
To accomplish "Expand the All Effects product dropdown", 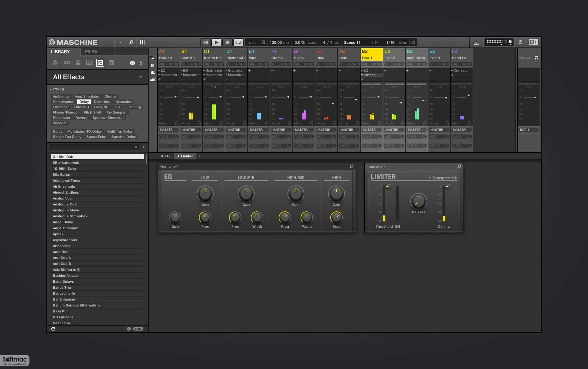I will (x=140, y=77).
